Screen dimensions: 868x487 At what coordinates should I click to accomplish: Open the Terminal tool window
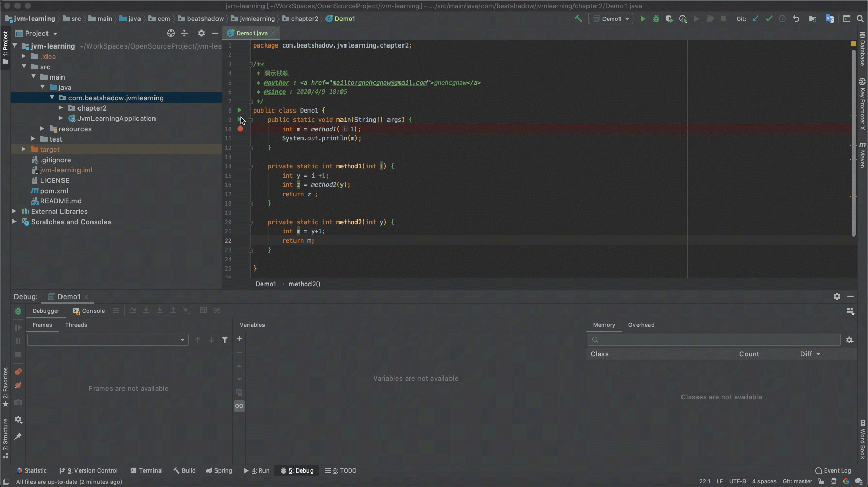tap(147, 470)
